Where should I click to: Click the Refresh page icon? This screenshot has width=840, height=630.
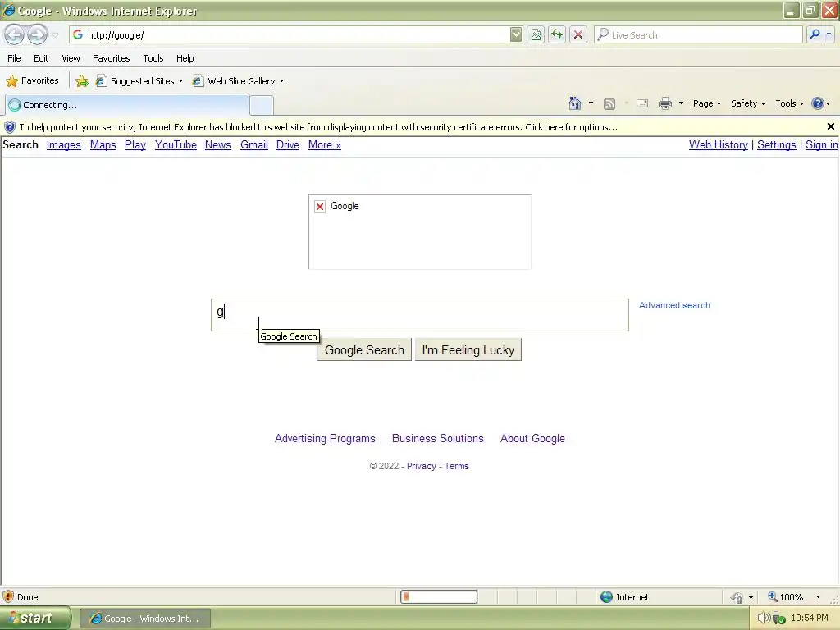pos(557,34)
